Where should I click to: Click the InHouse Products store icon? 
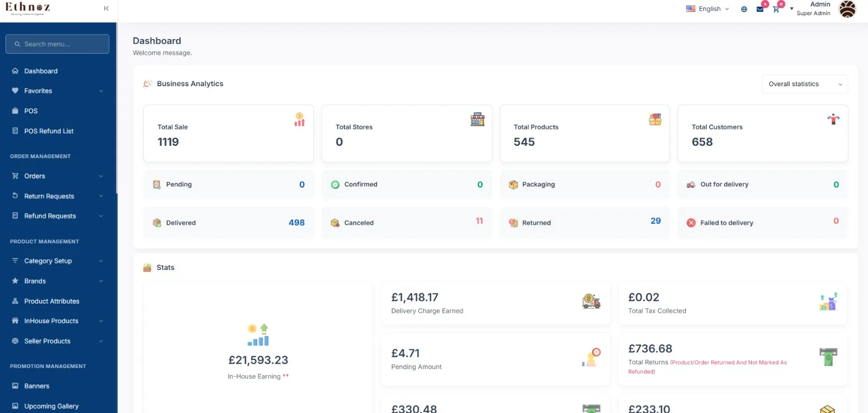15,321
